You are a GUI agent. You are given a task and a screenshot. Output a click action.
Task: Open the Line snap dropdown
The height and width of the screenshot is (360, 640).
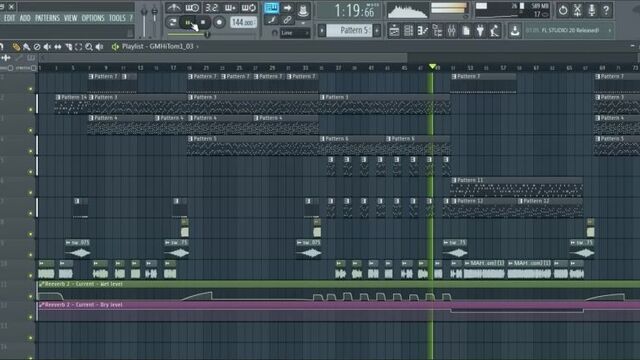click(x=295, y=33)
